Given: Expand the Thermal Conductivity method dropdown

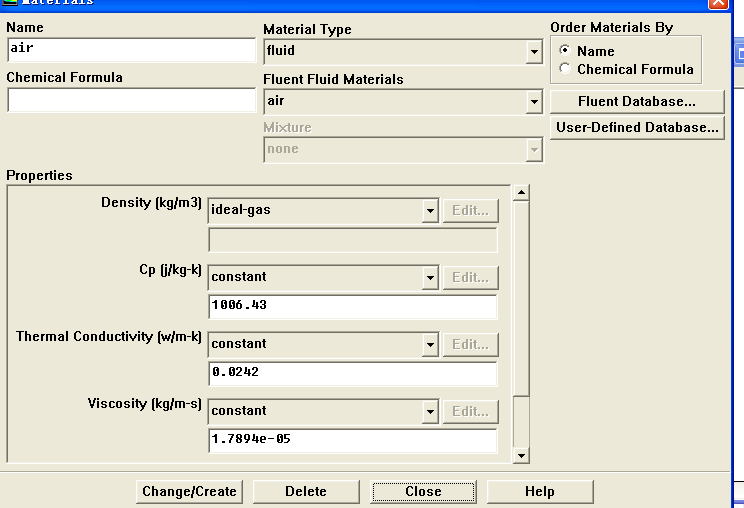Looking at the screenshot, I should tap(430, 344).
